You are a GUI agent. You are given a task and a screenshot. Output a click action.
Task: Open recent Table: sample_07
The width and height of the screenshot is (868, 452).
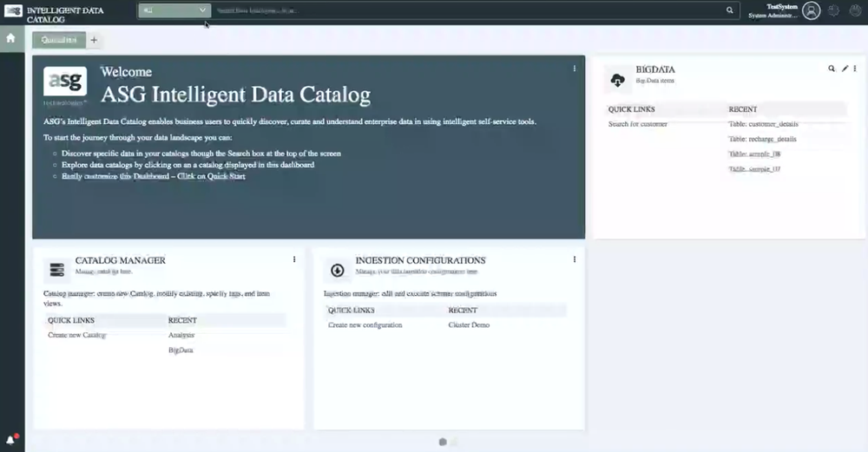tap(754, 168)
